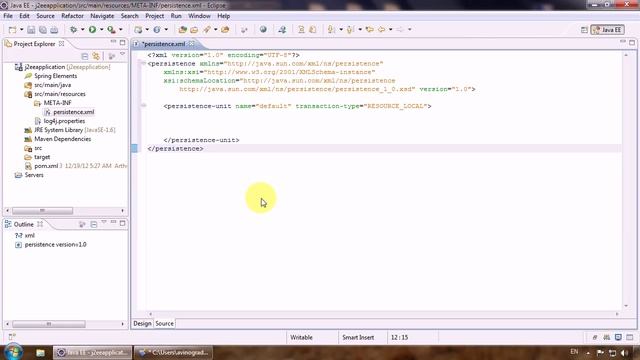Open the Refactor menu
Screen dimensions: 640x360
(x=72, y=16)
